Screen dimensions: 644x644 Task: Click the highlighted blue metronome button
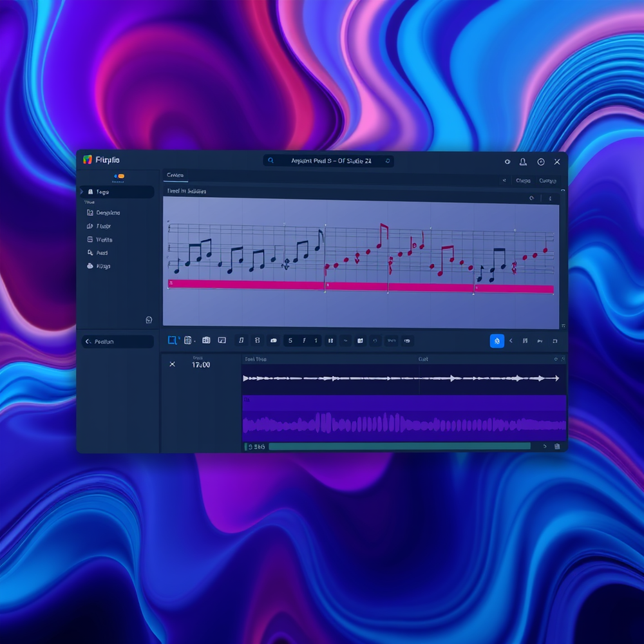pos(497,341)
